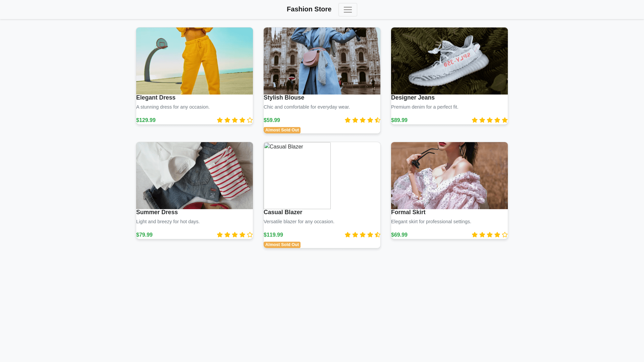
Task: Click the empty last star on Formal Skirt
Action: 505,235
